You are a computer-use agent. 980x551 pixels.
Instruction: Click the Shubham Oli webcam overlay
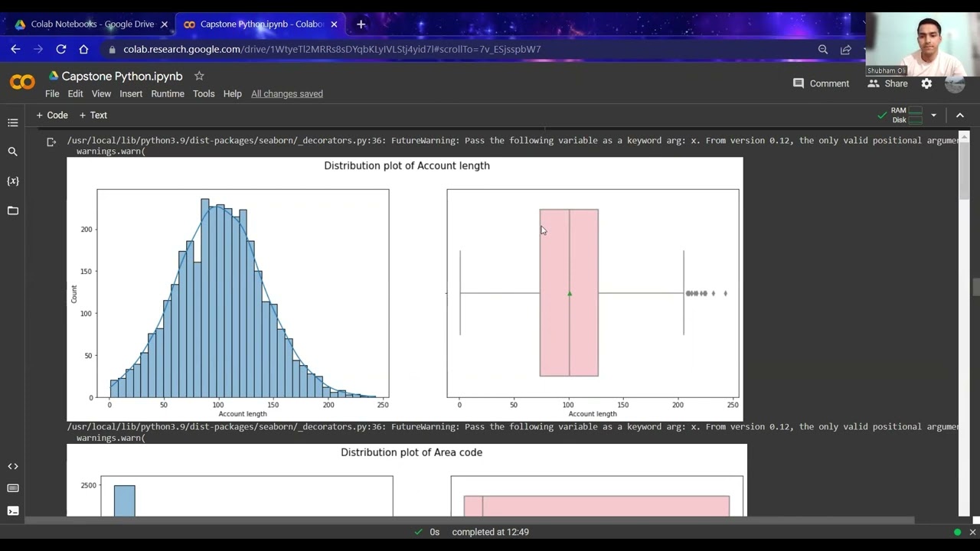point(923,44)
